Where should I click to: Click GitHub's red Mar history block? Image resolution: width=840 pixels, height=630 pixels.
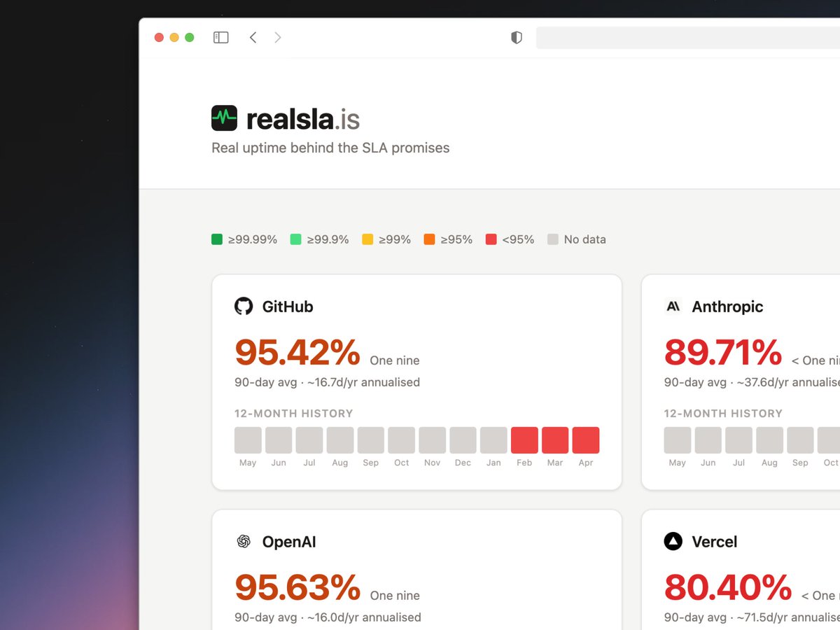(x=555, y=440)
